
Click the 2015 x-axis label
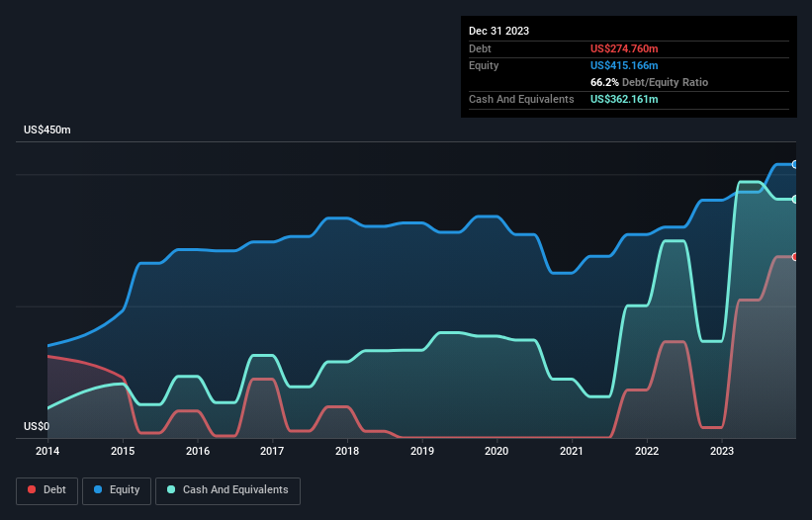(123, 451)
